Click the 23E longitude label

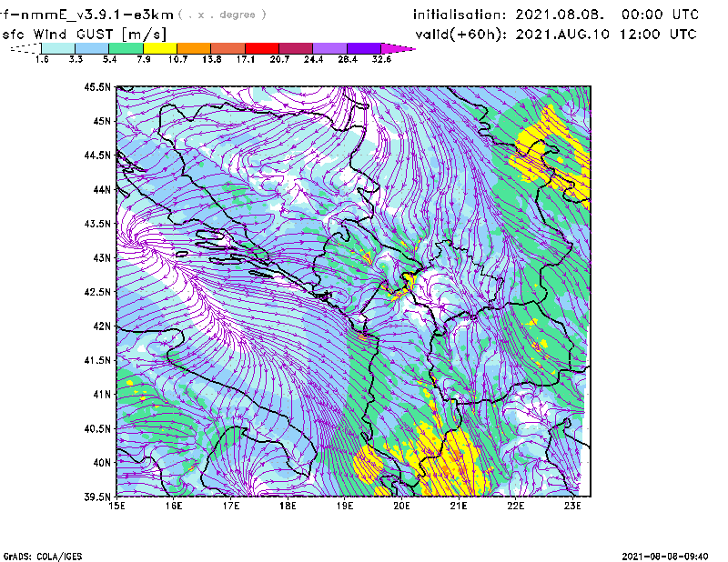coord(572,506)
